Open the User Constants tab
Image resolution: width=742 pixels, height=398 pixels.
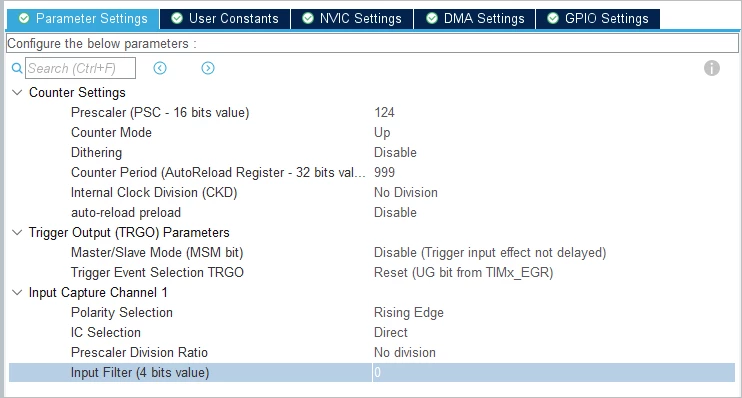[225, 18]
